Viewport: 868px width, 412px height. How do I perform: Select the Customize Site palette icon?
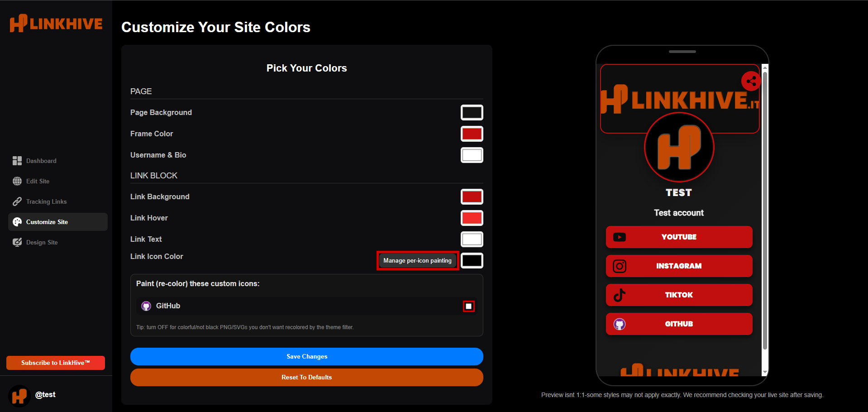[x=17, y=222]
